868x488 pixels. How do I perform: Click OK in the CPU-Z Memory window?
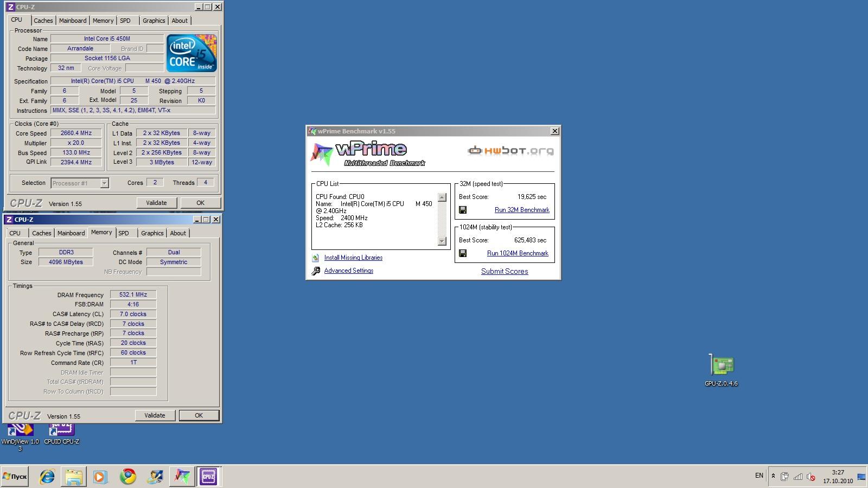tap(199, 415)
